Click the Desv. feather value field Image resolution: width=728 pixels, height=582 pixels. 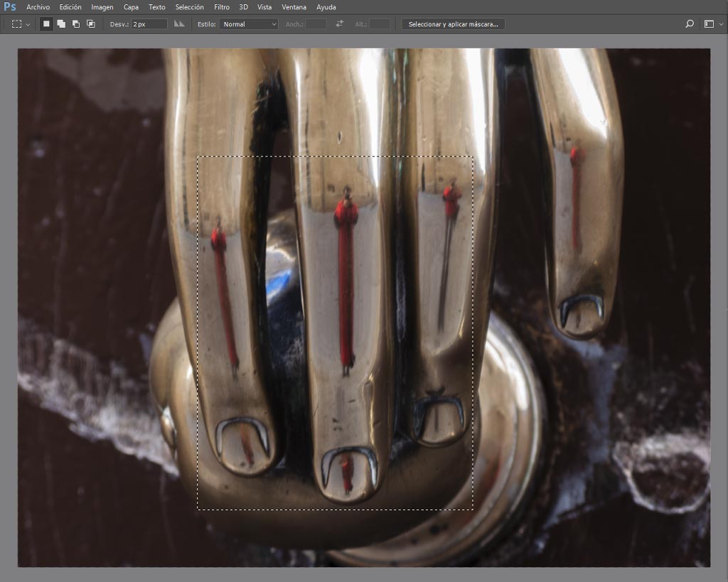pos(149,24)
